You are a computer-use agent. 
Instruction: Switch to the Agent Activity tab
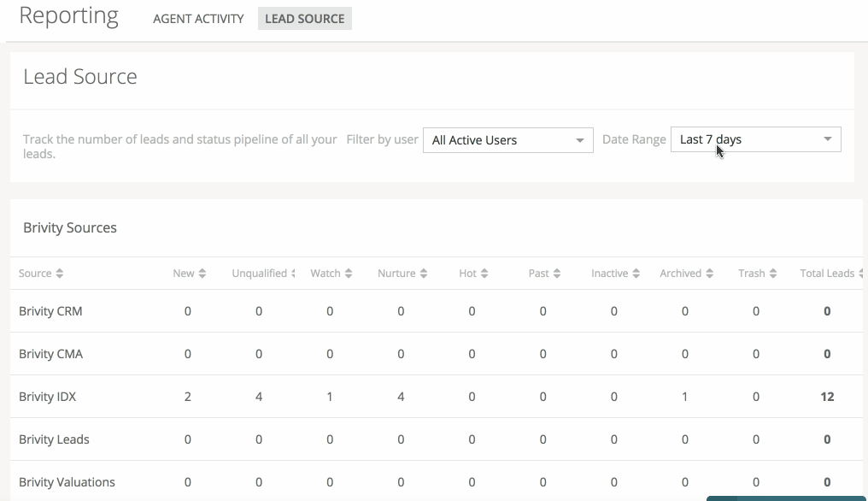[198, 19]
